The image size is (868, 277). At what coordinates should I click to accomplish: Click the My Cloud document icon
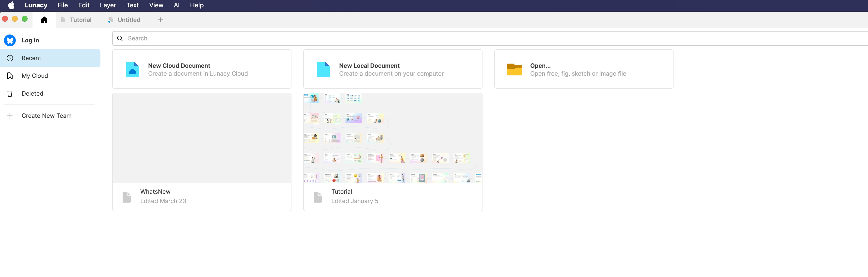[x=10, y=76]
